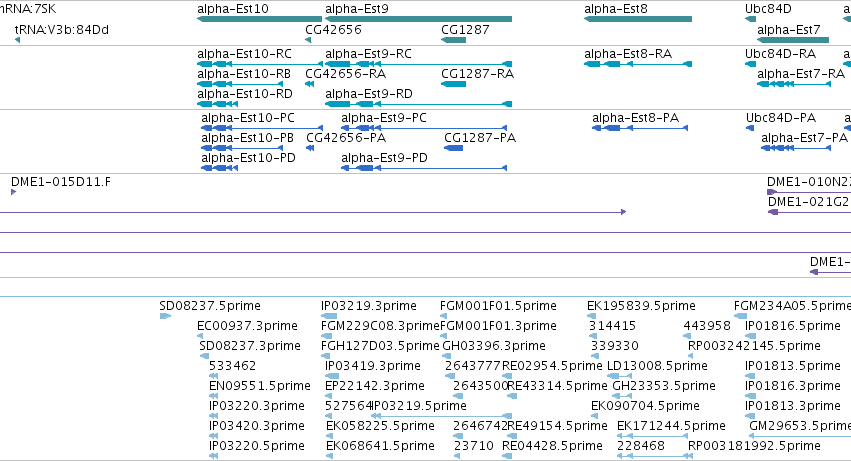Screen dimensions: 851x461
Task: Select transcript alpha-Est7-RA
Action: 801,74
